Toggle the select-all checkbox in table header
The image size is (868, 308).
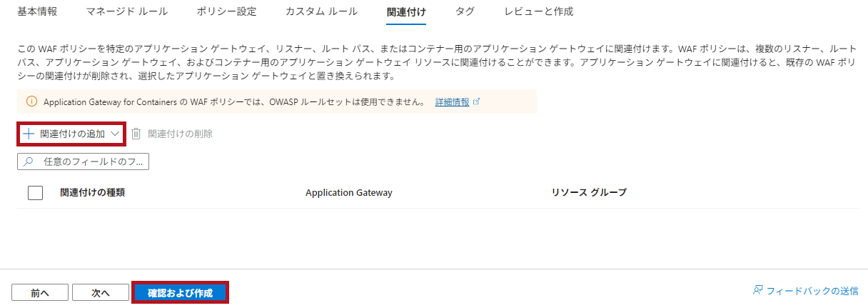pos(35,193)
